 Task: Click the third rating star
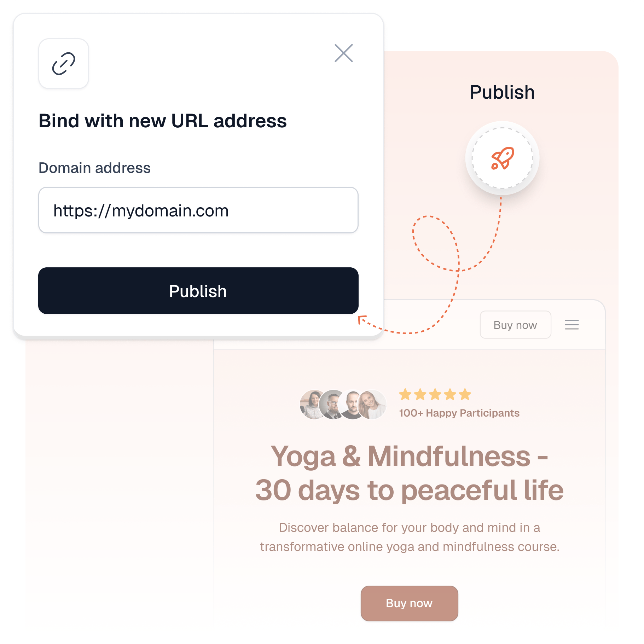click(x=435, y=394)
